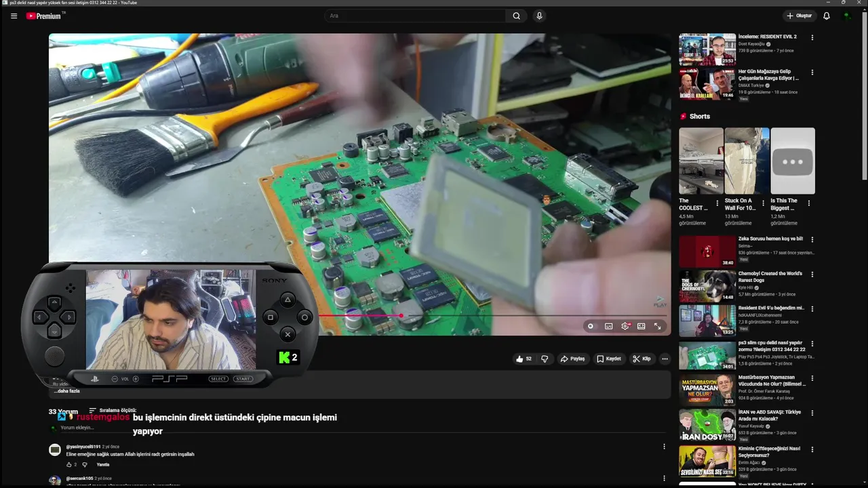Open menu for Her Gün Mağazaya Gelip video

[x=812, y=73]
